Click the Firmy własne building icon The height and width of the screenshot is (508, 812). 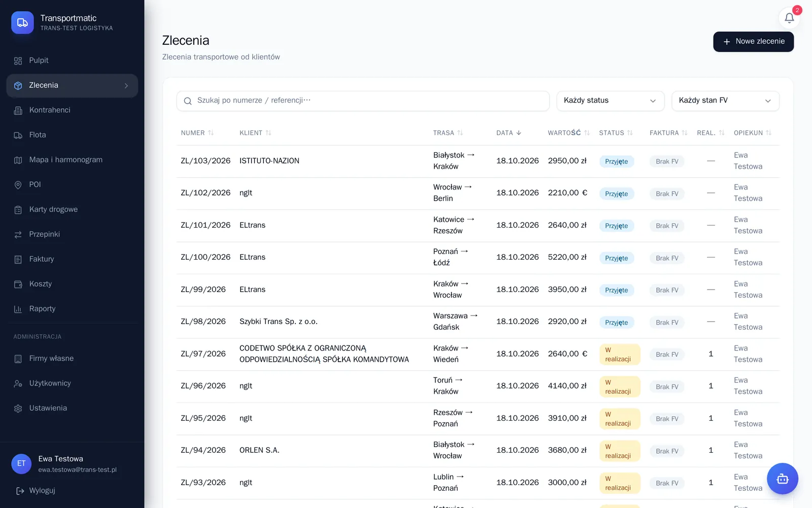coord(18,359)
